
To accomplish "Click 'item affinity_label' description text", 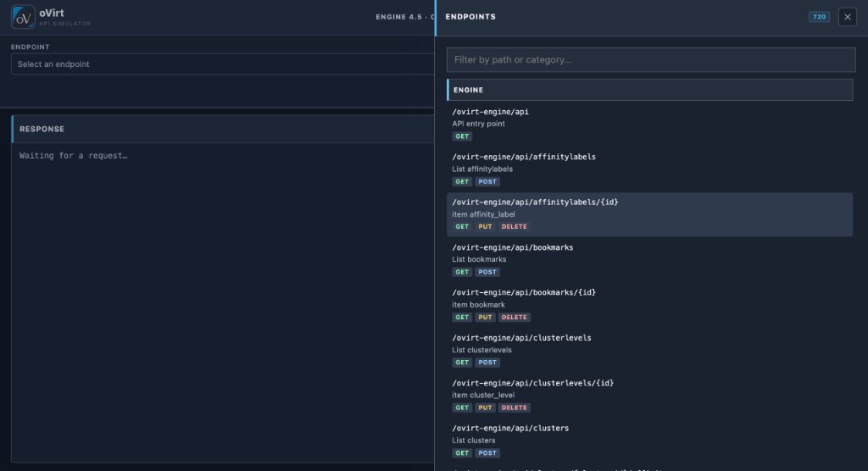I will click(x=483, y=214).
